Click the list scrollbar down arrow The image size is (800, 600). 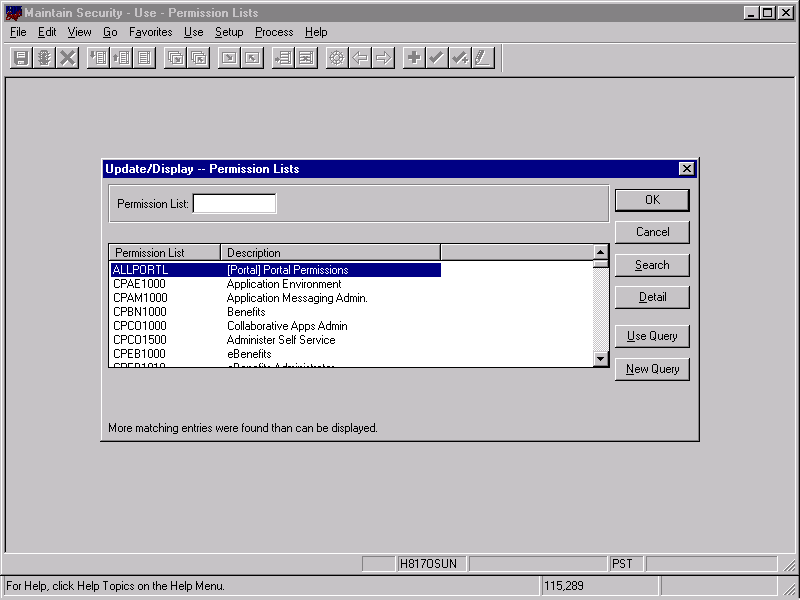(x=601, y=360)
